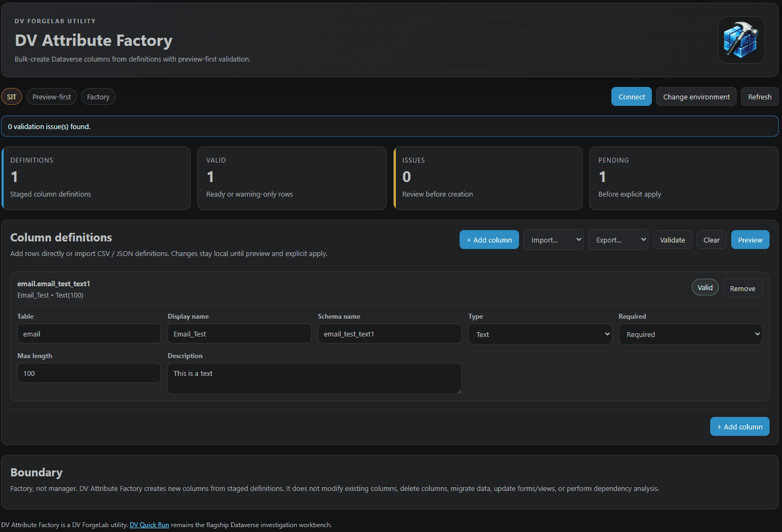The width and height of the screenshot is (782, 532).
Task: Click the '0 validation issue(s) found.' message
Action: [49, 126]
